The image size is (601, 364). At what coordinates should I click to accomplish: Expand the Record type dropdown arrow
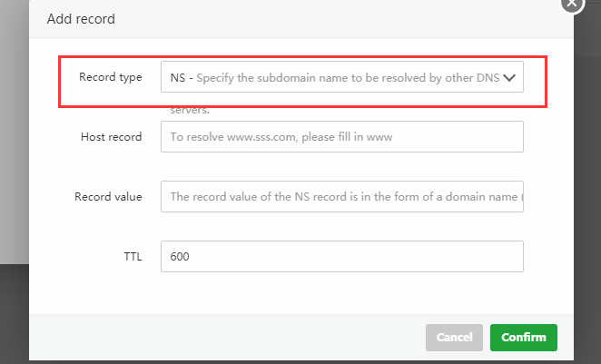pos(509,78)
